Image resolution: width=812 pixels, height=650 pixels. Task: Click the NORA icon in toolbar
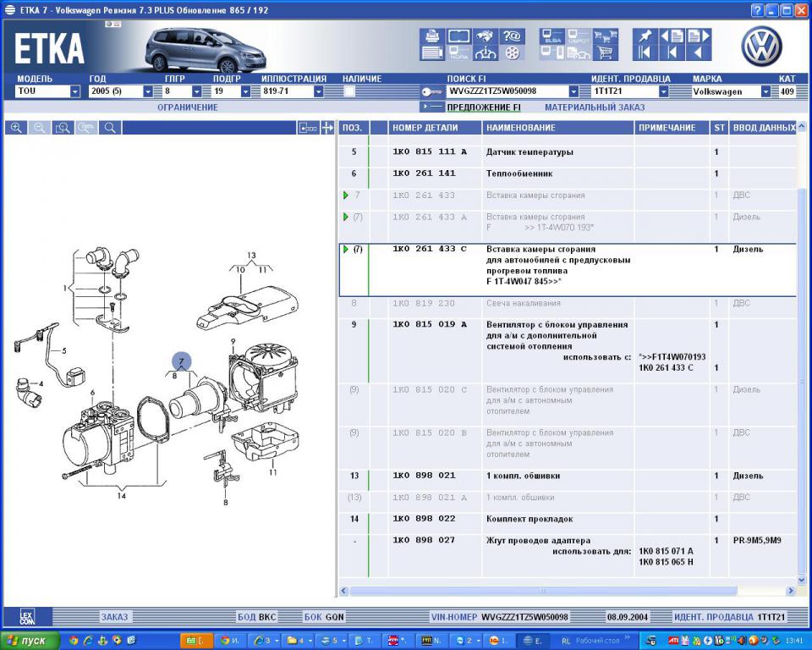tap(458, 52)
